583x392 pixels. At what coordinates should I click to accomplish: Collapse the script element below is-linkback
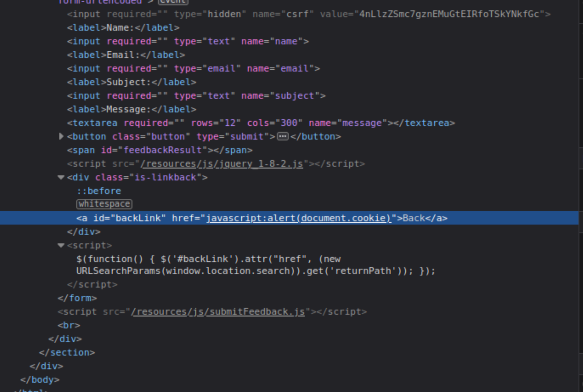tap(61, 245)
